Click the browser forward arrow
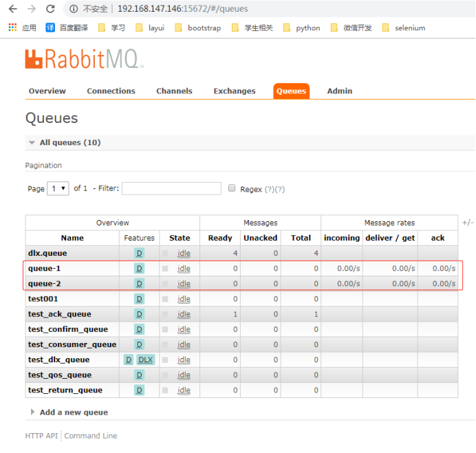The image size is (476, 453). [x=32, y=9]
